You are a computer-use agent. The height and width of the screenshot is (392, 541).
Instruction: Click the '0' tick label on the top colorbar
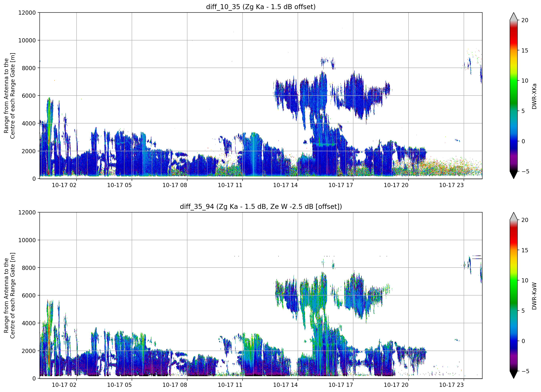[x=523, y=141]
